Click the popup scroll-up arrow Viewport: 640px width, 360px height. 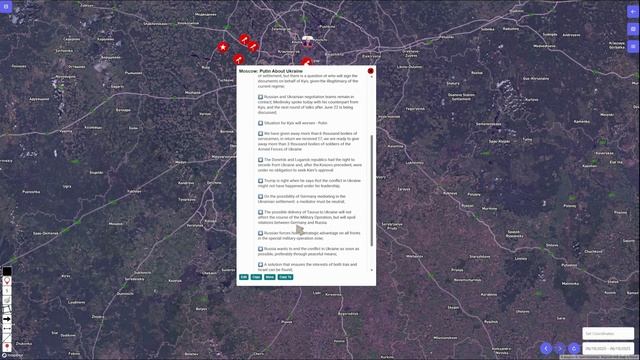(371, 77)
